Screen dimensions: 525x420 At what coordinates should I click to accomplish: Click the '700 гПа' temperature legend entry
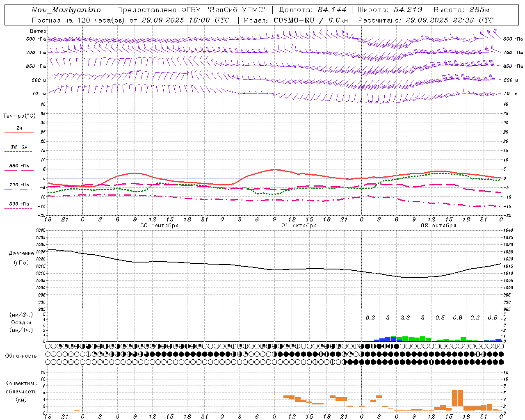(x=19, y=185)
